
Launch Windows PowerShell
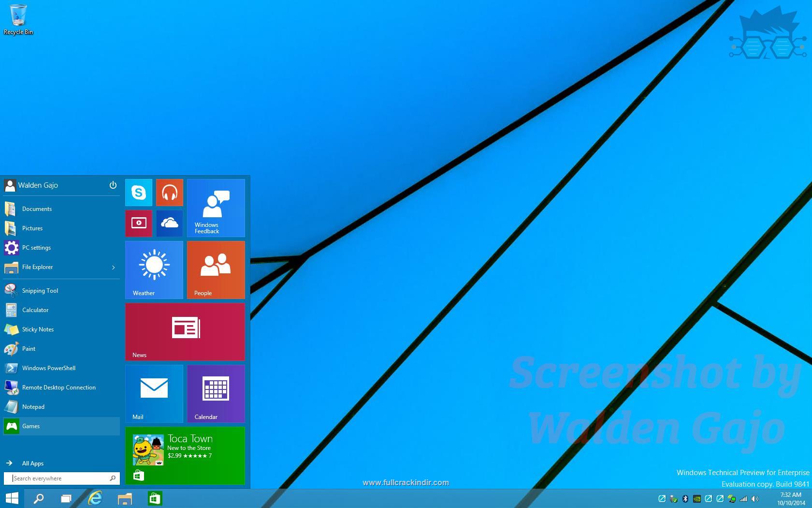[61, 368]
